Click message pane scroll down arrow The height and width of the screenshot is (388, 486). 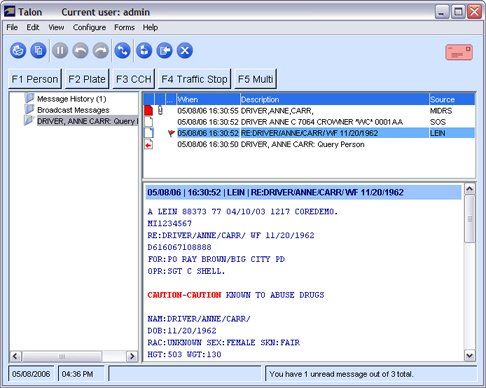[470, 355]
